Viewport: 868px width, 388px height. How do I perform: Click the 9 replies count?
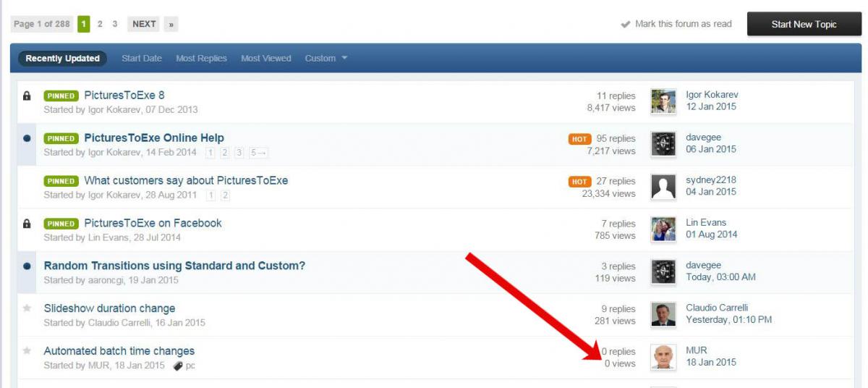pos(618,308)
